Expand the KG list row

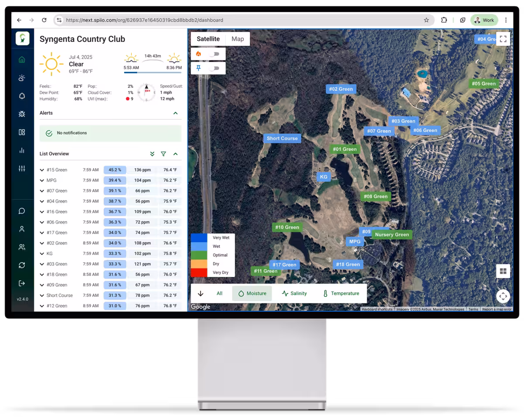point(42,254)
